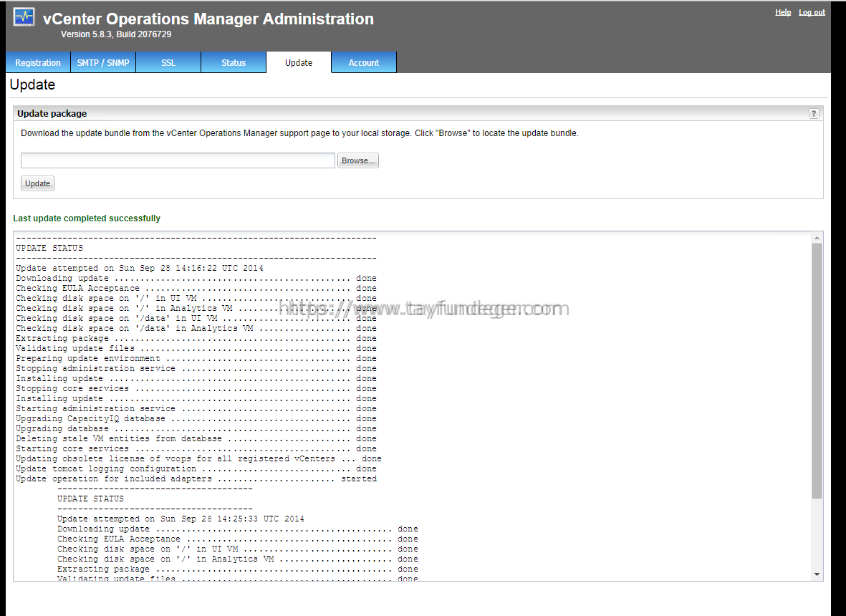Click the 'Last update completed successfully' message
846x616 pixels.
coord(87,218)
